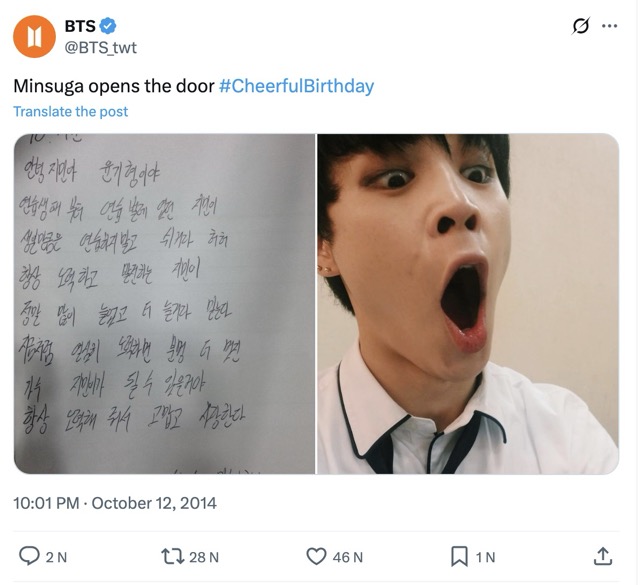Repost this tweet with retweet icon
640x585 pixels.
pos(171,556)
